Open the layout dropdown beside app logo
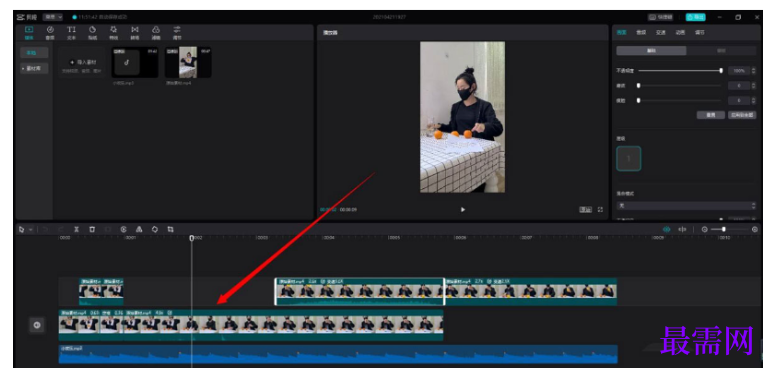 point(52,17)
